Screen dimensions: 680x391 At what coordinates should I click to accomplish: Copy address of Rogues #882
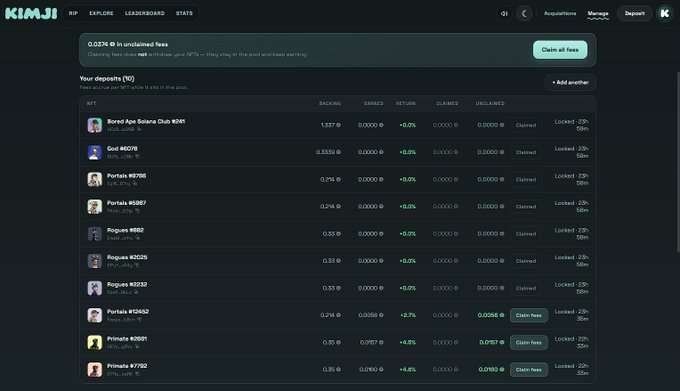pos(137,238)
